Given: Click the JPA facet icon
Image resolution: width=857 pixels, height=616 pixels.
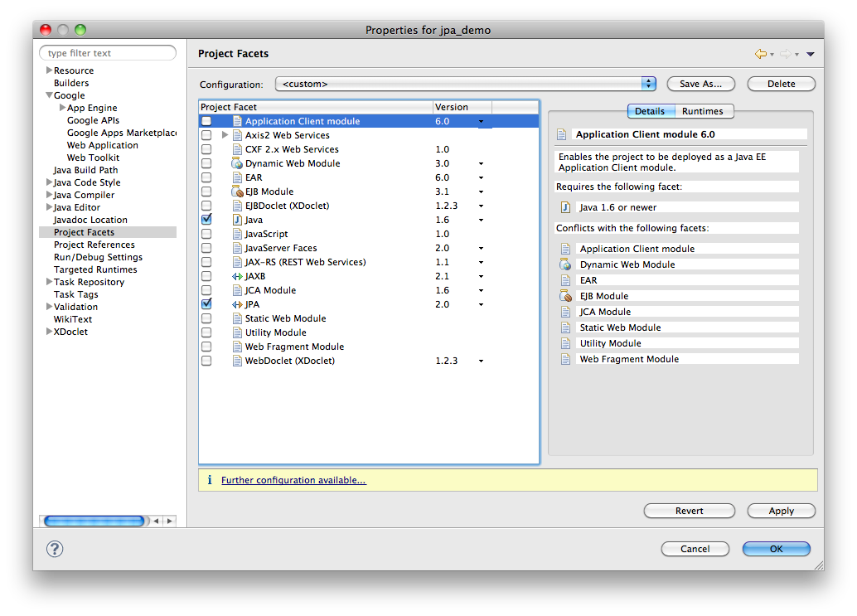Looking at the screenshot, I should [237, 304].
